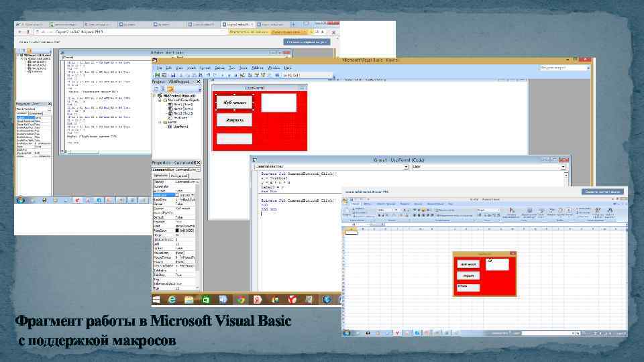Image resolution: width=644 pixels, height=362 pixels.
Task: Open Internet Explorer from the taskbar
Action: (x=172, y=300)
